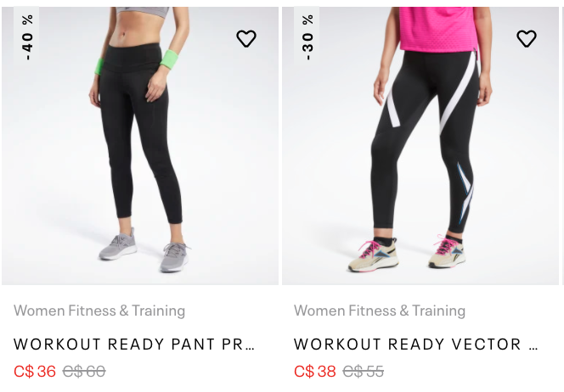Open Workout Ready Vector product title link
564x392 pixels.
coord(416,344)
